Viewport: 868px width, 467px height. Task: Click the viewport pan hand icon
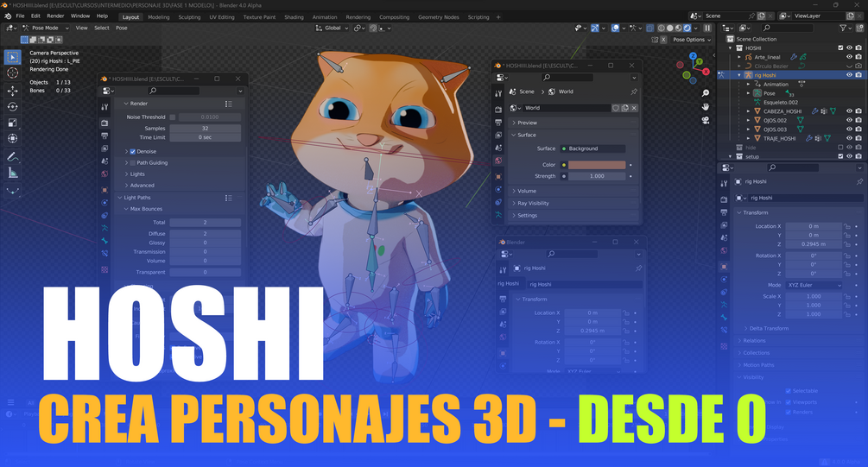point(706,107)
